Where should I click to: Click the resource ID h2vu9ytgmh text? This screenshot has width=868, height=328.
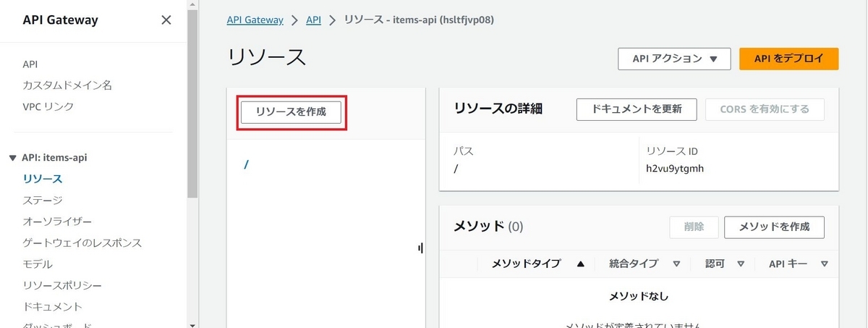[x=675, y=169]
